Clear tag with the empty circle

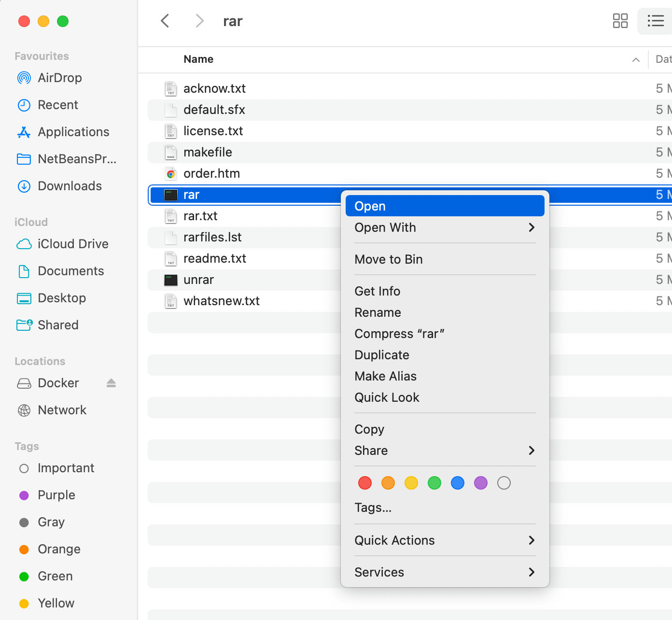pyautogui.click(x=504, y=483)
